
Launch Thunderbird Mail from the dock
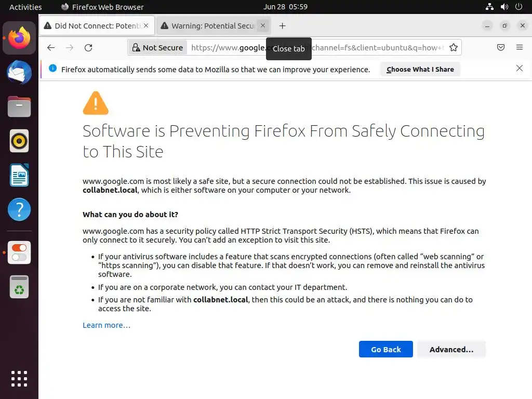19,72
